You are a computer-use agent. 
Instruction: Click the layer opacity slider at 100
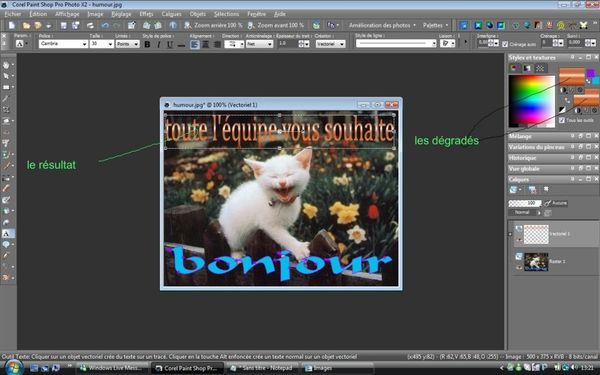pos(525,203)
